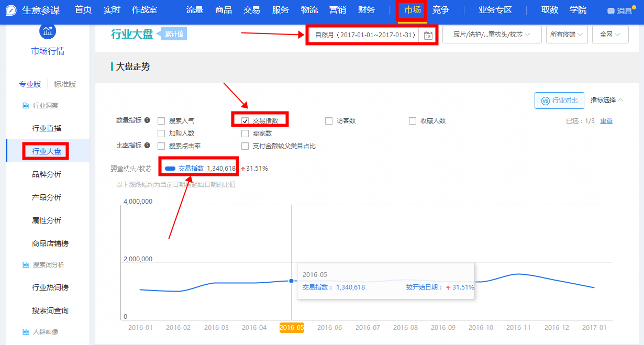Open 品牌分析 in sidebar
644x345 pixels.
pos(47,174)
